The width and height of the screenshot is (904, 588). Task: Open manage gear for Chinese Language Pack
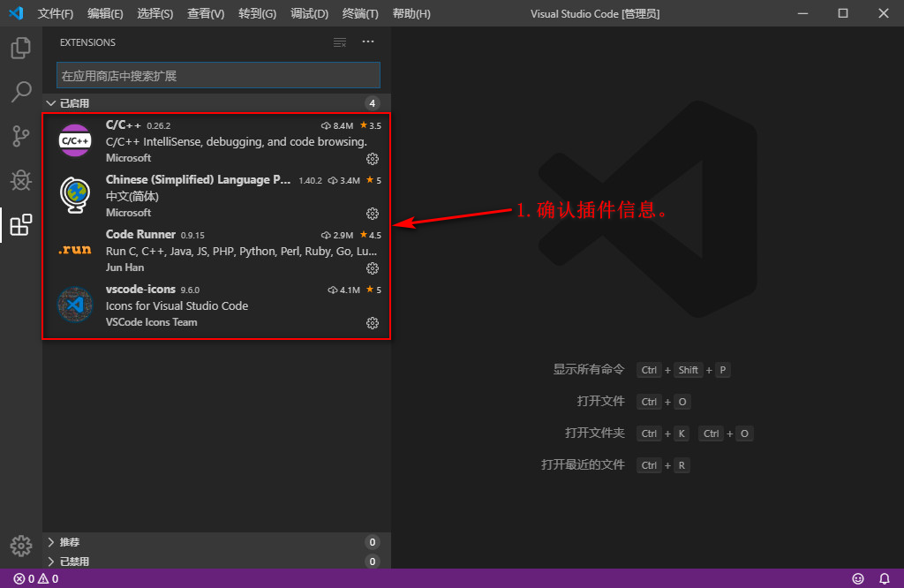click(373, 214)
